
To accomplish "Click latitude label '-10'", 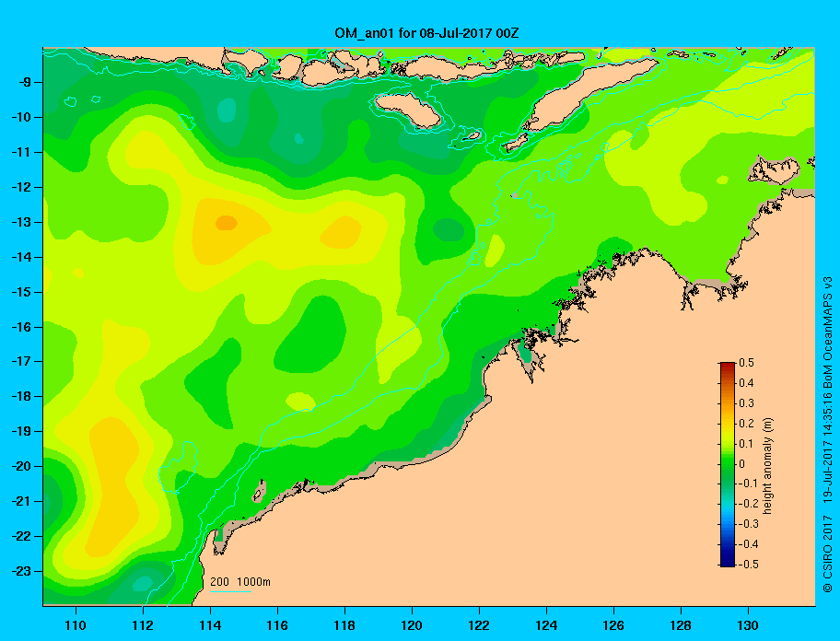I will (x=21, y=117).
